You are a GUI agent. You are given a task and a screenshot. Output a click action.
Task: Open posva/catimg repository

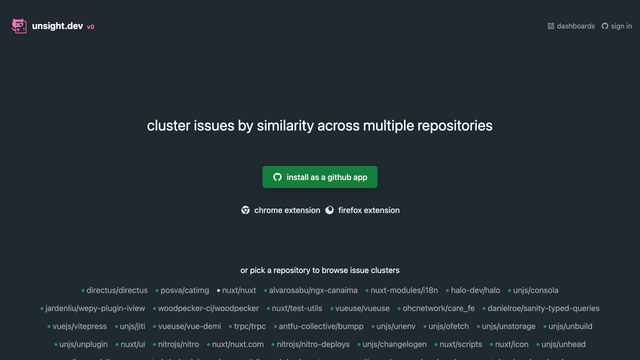pyautogui.click(x=184, y=290)
